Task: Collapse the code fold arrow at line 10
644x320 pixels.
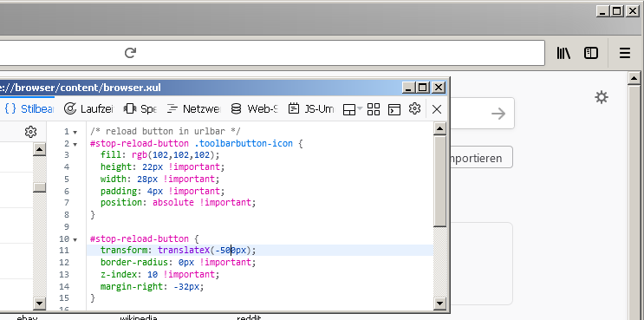Action: point(75,239)
